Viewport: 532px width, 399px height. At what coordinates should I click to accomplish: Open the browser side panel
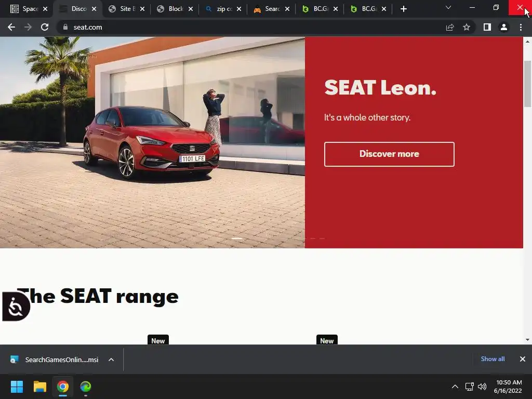pos(487,27)
